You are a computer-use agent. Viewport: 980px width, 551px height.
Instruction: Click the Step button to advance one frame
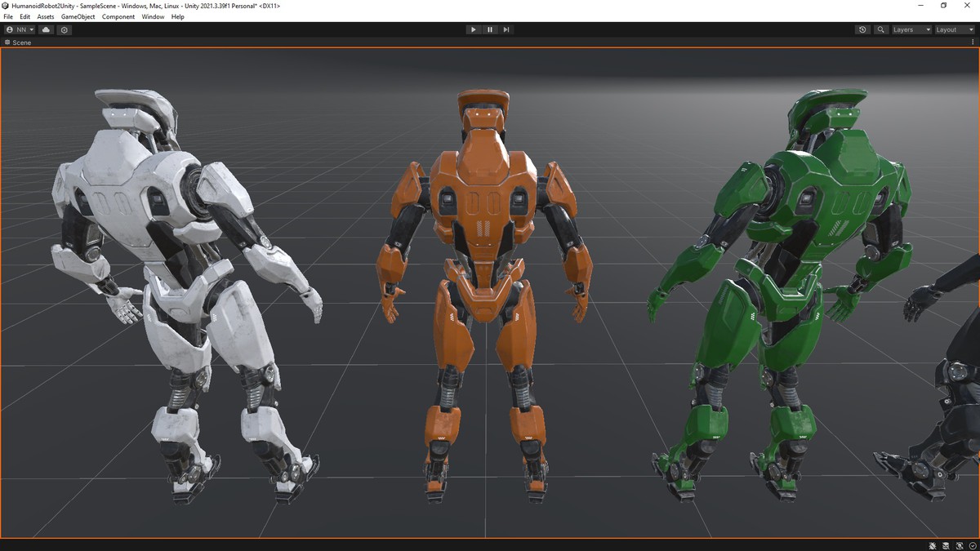[506, 29]
